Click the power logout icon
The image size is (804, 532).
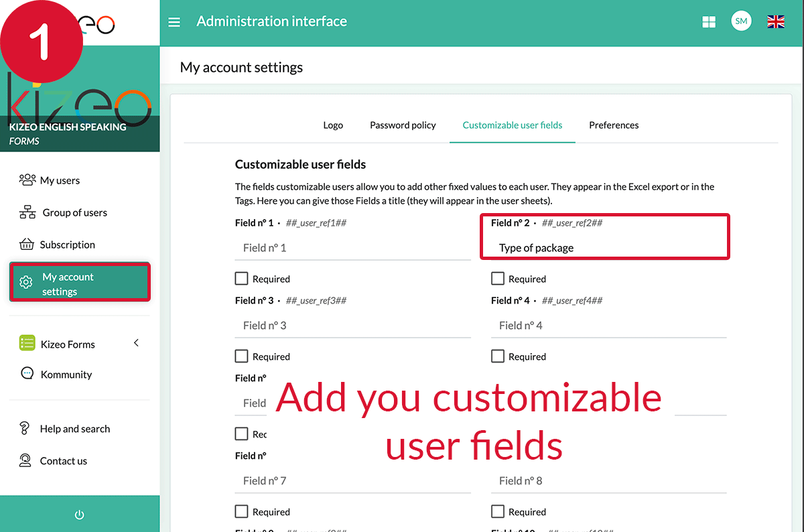click(x=79, y=515)
